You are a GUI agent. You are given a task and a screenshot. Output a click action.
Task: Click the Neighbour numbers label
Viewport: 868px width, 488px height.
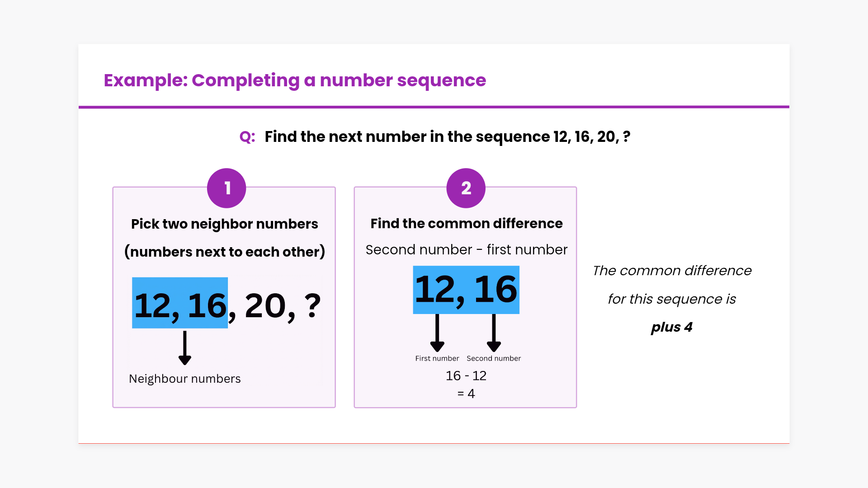[x=185, y=379]
